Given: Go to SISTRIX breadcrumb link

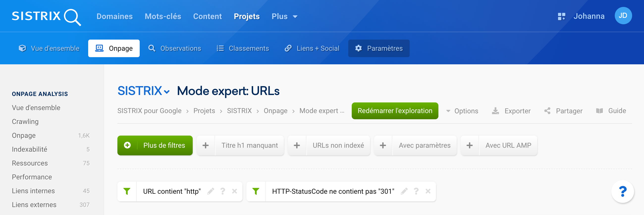Looking at the screenshot, I should tap(239, 111).
